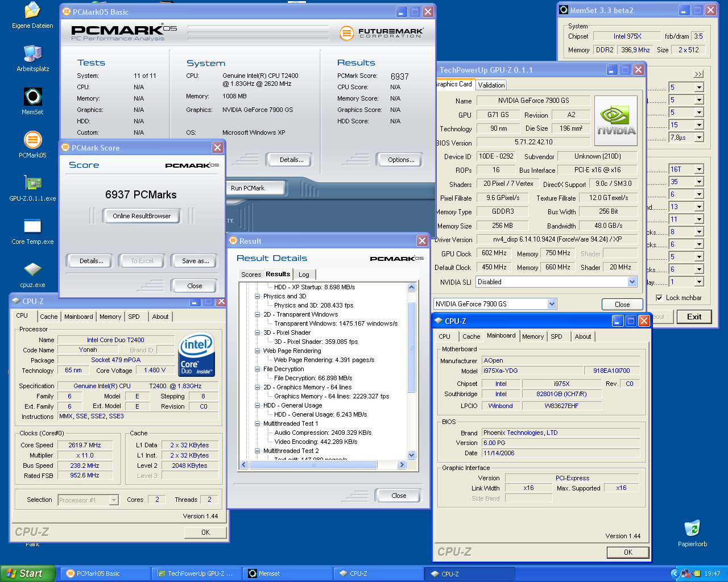Viewport: 728px width, 582px height.
Task: Collapse HDD - General Usage tree node
Action: click(x=257, y=405)
